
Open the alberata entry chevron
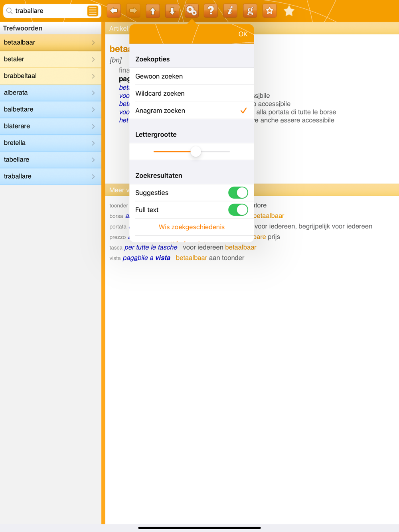(x=93, y=93)
